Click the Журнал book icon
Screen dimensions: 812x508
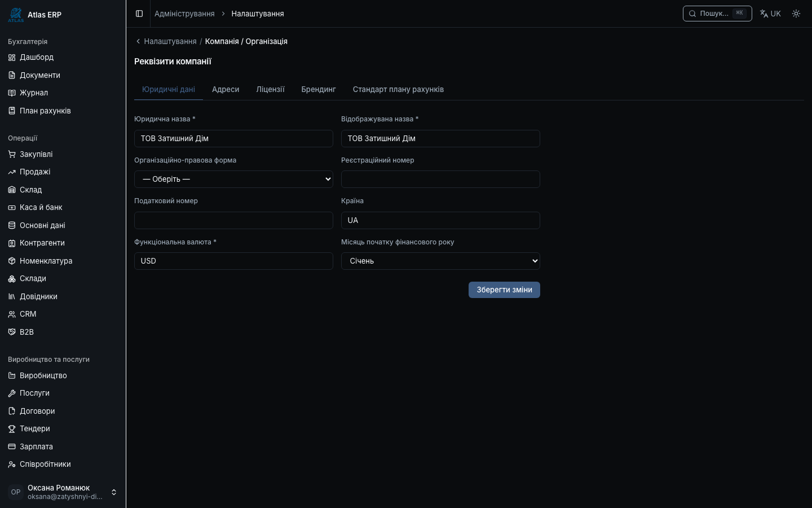pyautogui.click(x=12, y=93)
